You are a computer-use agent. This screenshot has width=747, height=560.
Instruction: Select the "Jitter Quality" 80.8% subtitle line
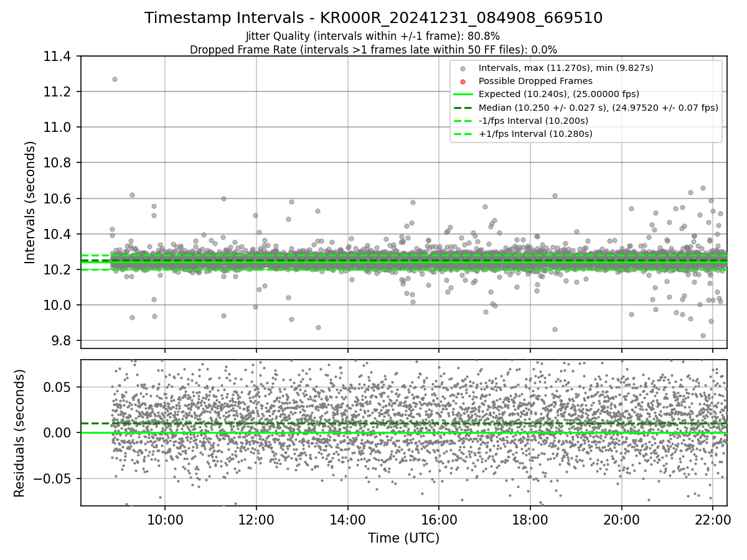[x=373, y=36]
